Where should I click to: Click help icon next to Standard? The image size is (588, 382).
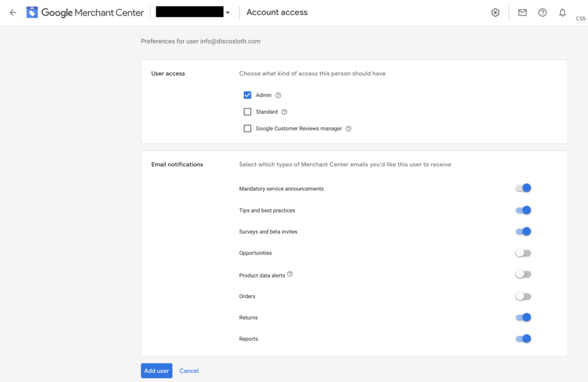pos(284,112)
